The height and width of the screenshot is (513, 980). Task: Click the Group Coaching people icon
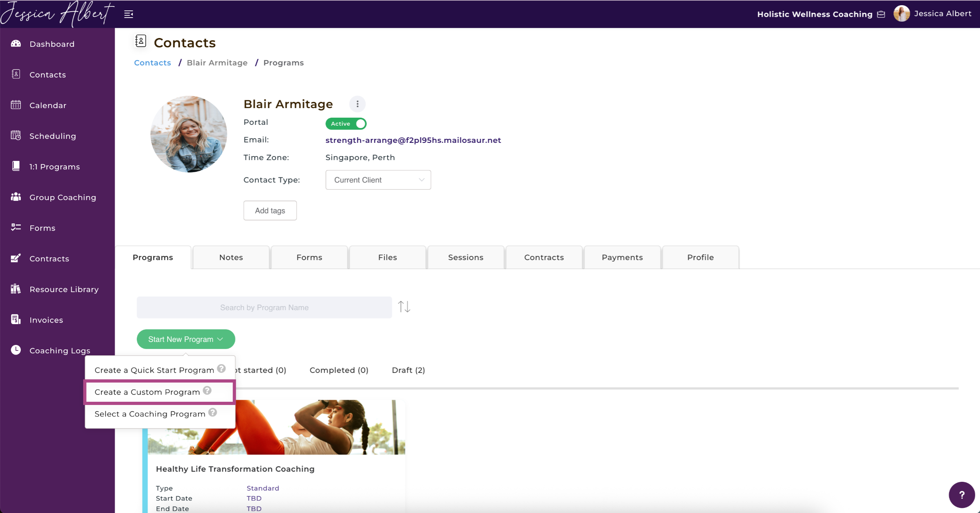click(x=16, y=197)
